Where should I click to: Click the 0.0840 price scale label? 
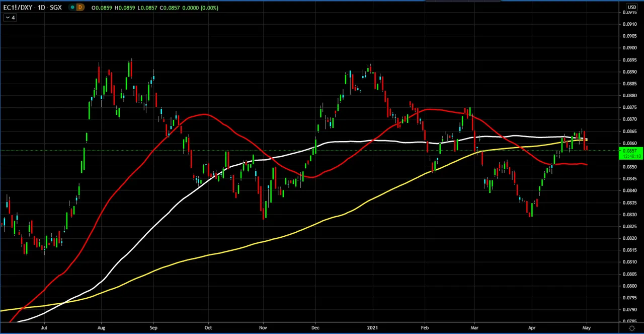tap(630, 190)
